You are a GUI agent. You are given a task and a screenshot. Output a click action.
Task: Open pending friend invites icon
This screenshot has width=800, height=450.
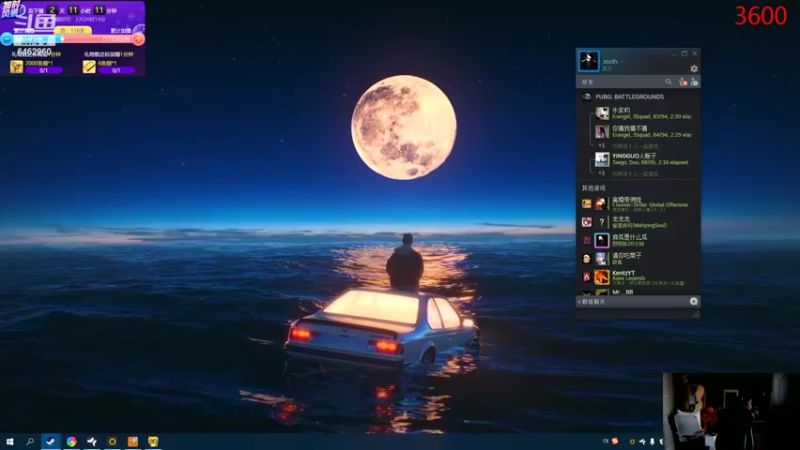point(683,82)
